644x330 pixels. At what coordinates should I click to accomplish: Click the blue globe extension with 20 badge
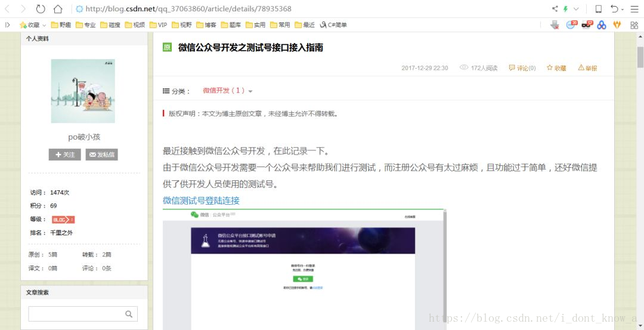point(572,24)
